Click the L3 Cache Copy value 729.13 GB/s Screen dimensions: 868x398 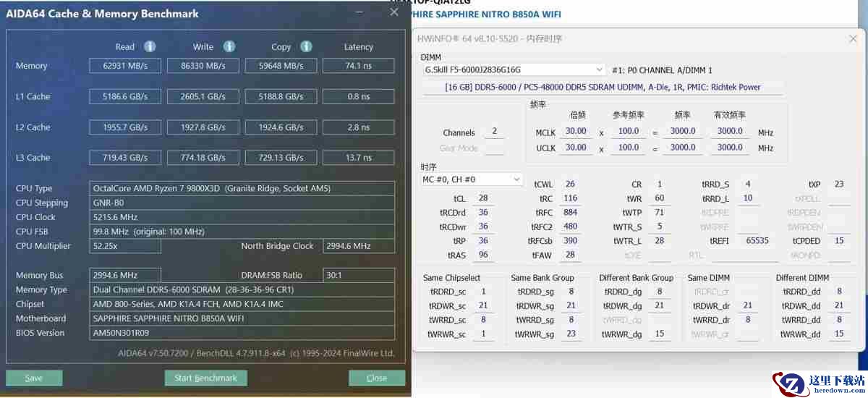[281, 158]
